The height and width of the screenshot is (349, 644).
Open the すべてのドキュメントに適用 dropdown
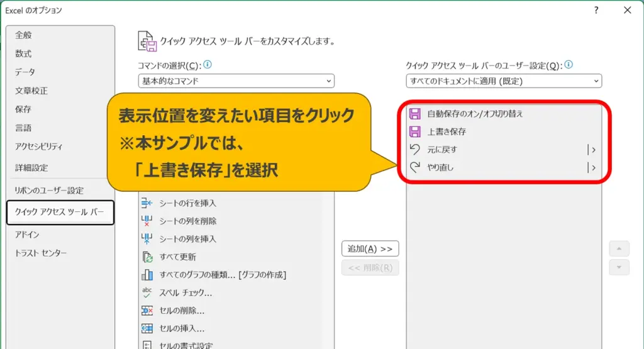tap(504, 81)
